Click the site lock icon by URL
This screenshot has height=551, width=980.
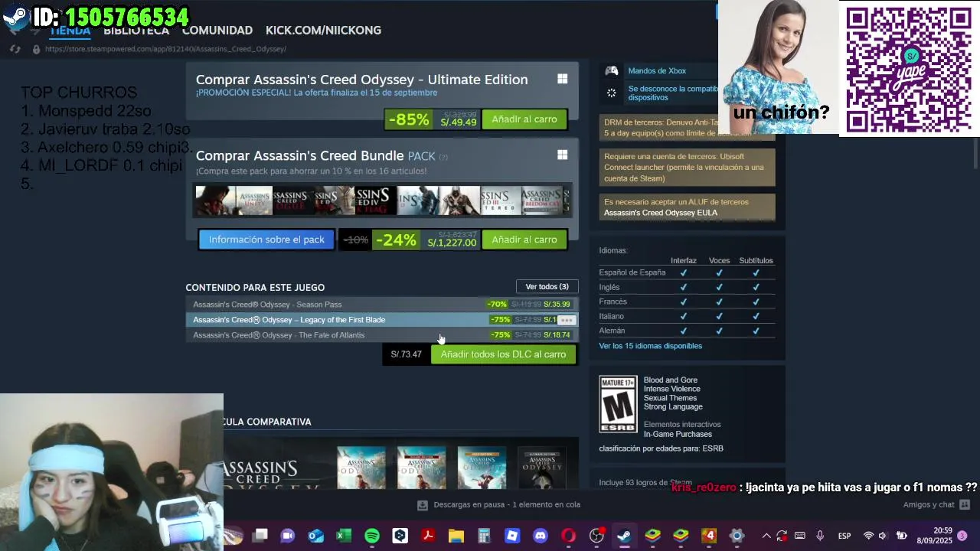(35, 49)
